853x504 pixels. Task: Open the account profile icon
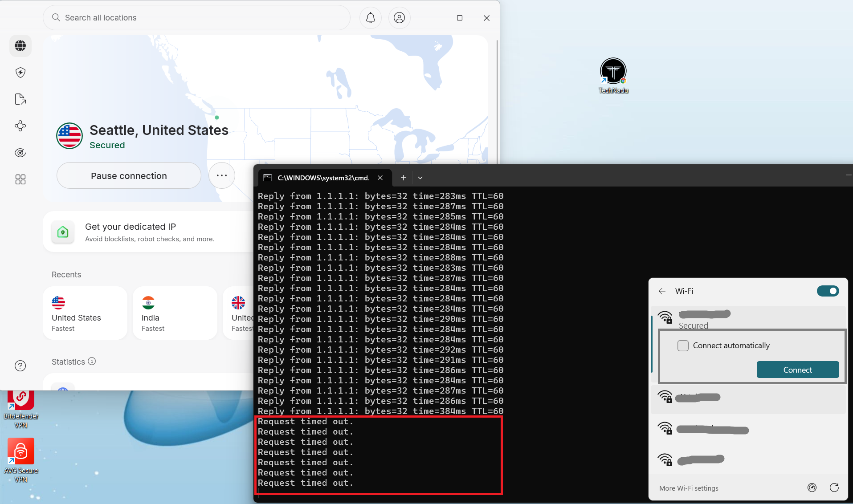pyautogui.click(x=400, y=18)
